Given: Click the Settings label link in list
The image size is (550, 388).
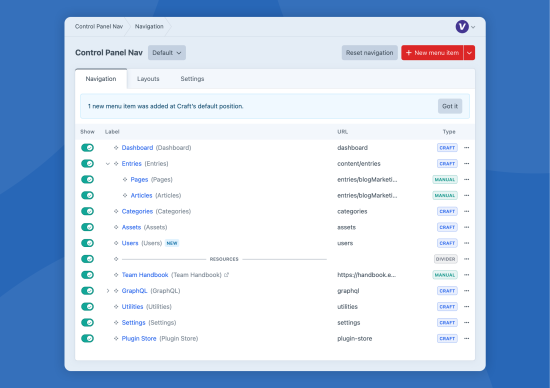Looking at the screenshot, I should (x=133, y=323).
